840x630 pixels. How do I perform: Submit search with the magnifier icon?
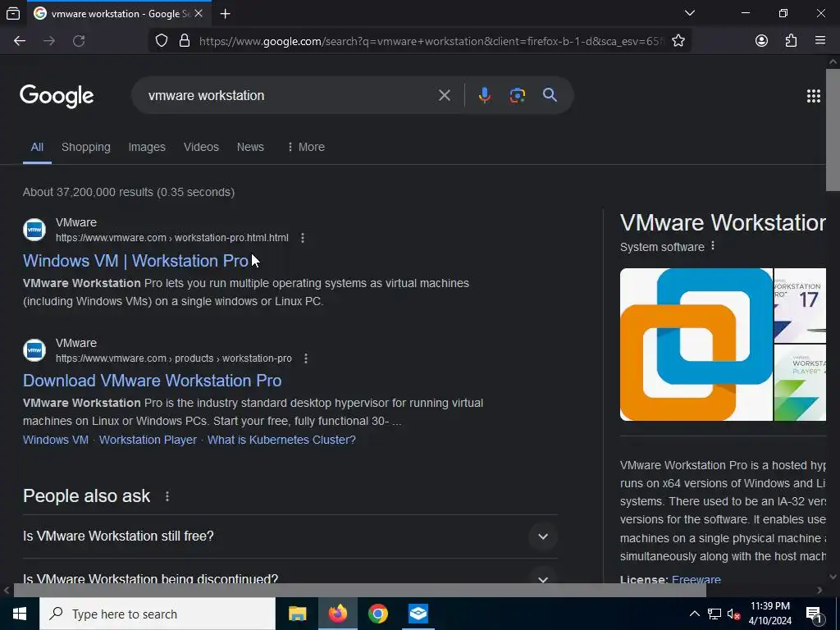pos(550,95)
